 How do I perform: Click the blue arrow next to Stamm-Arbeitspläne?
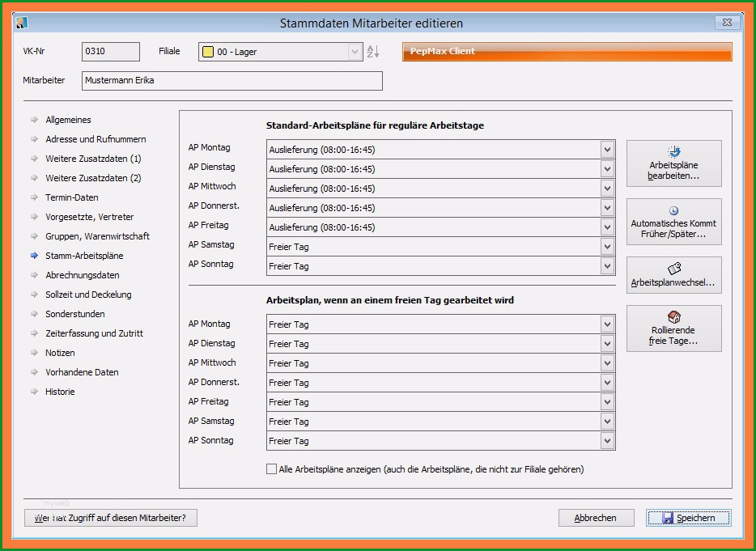(34, 256)
